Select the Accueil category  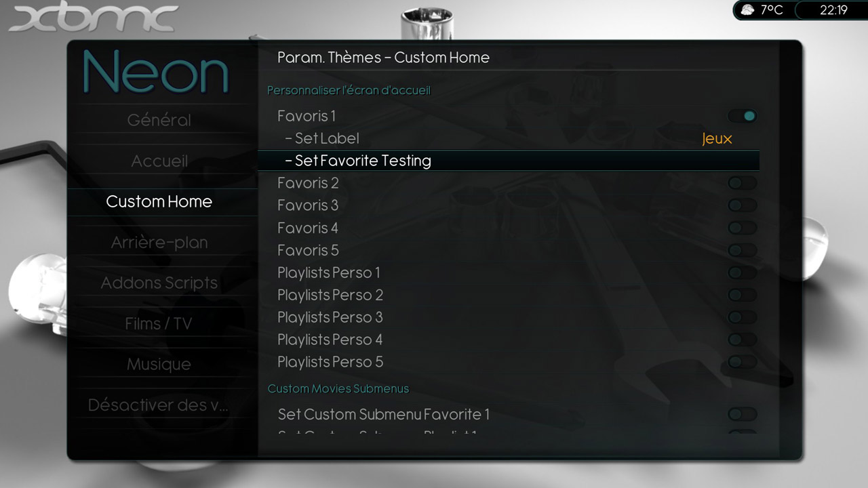159,161
